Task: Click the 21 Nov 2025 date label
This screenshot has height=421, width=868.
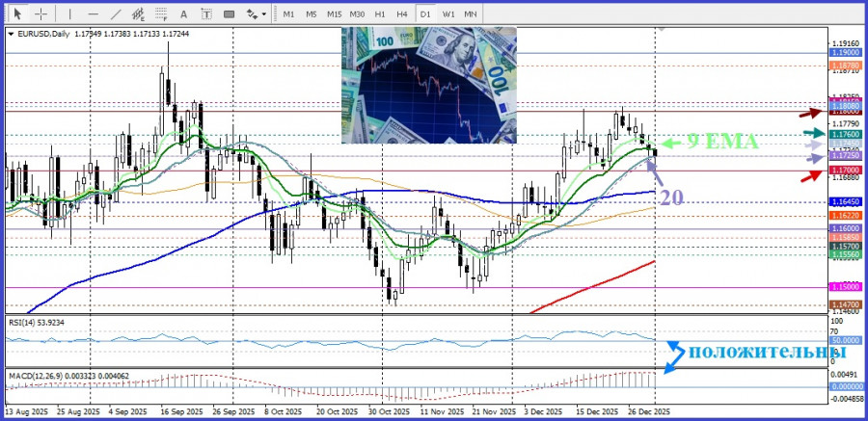Action: click(494, 412)
